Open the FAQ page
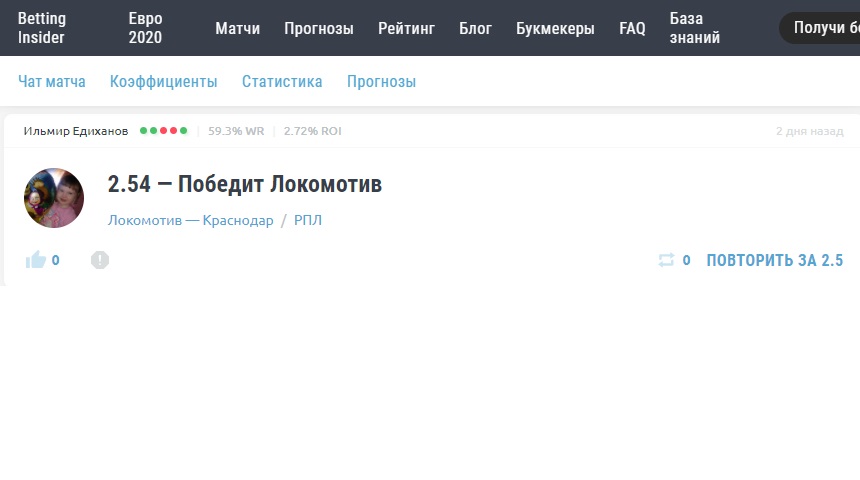This screenshot has height=480, width=860. pyautogui.click(x=632, y=29)
